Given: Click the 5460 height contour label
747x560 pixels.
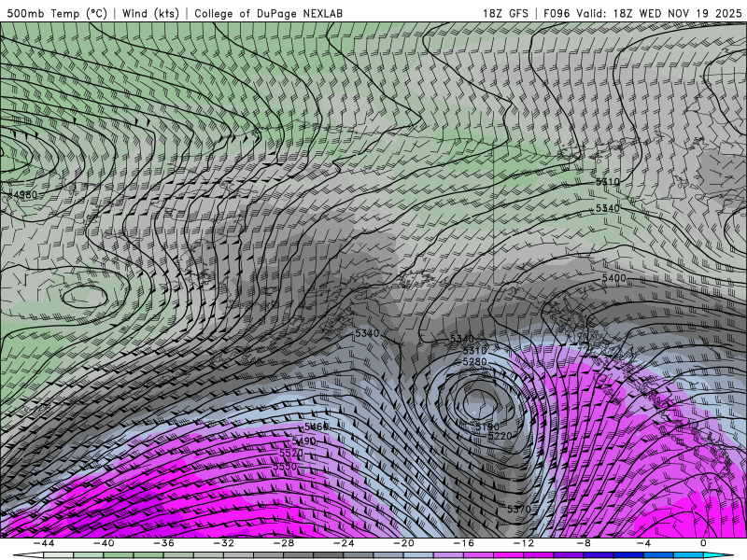Looking at the screenshot, I should coord(317,427).
